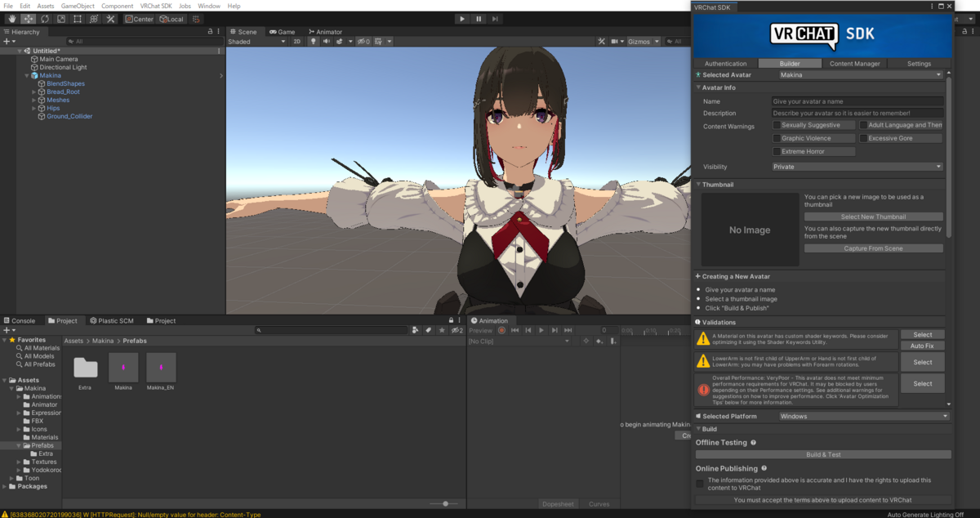Switch to the Animator tab
The width and height of the screenshot is (980, 518).
tap(324, 32)
